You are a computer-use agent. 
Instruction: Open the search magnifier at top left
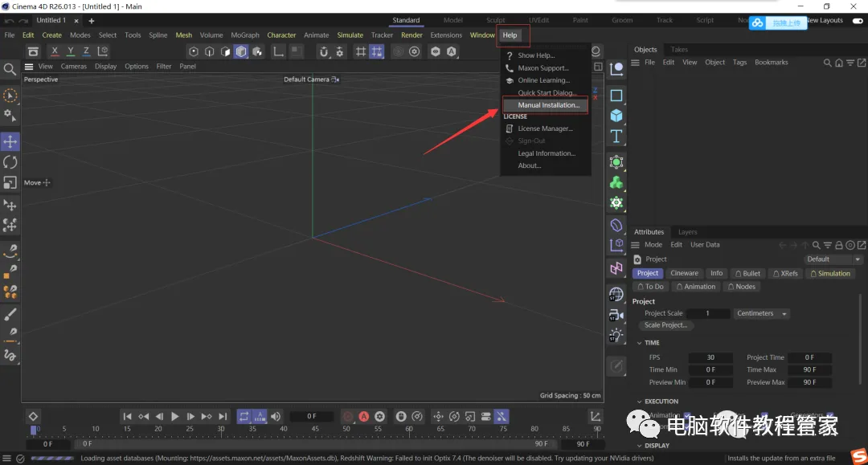tap(10, 69)
